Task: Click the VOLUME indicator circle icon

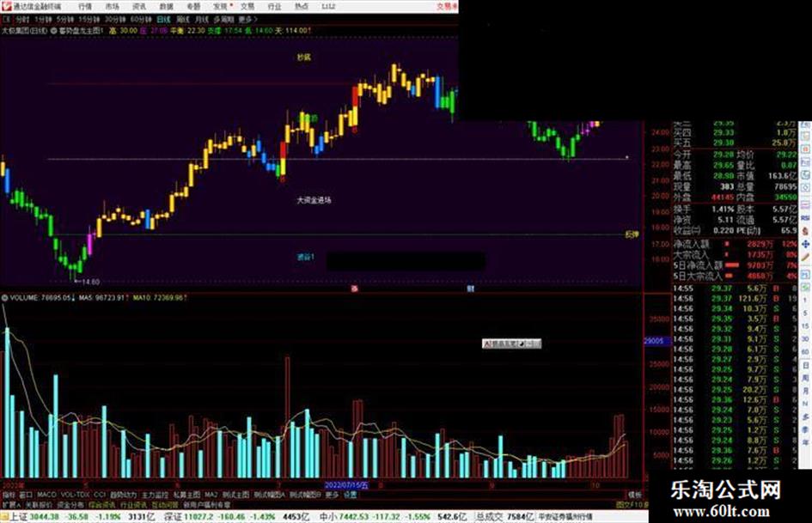Action: 4,298
